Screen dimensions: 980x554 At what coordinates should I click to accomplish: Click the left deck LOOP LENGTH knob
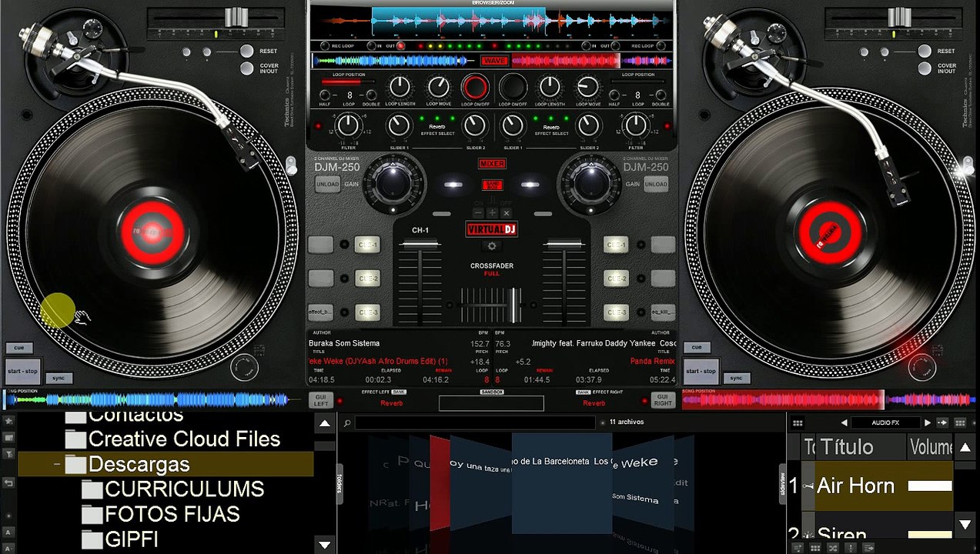400,87
